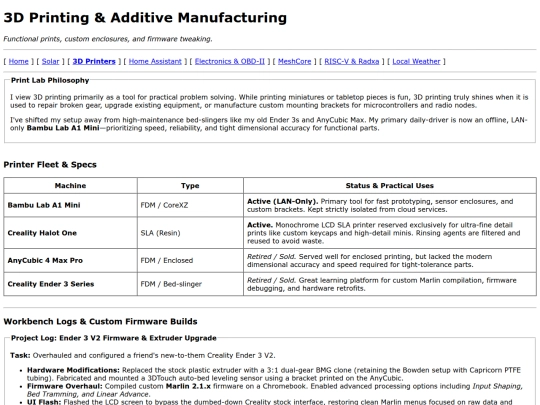
Task: Click the bold Bambu Lab A1 Mini in philosophy paragraph
Action: point(63,128)
